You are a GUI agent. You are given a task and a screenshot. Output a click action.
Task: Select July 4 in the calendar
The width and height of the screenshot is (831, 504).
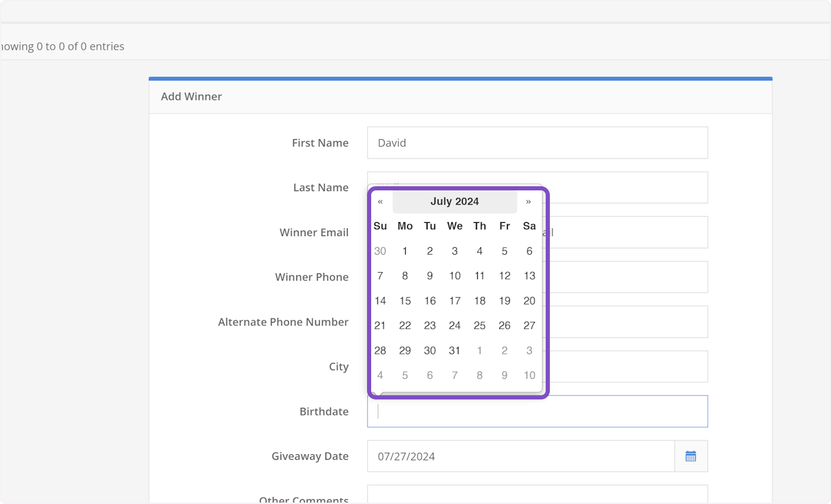tap(479, 251)
